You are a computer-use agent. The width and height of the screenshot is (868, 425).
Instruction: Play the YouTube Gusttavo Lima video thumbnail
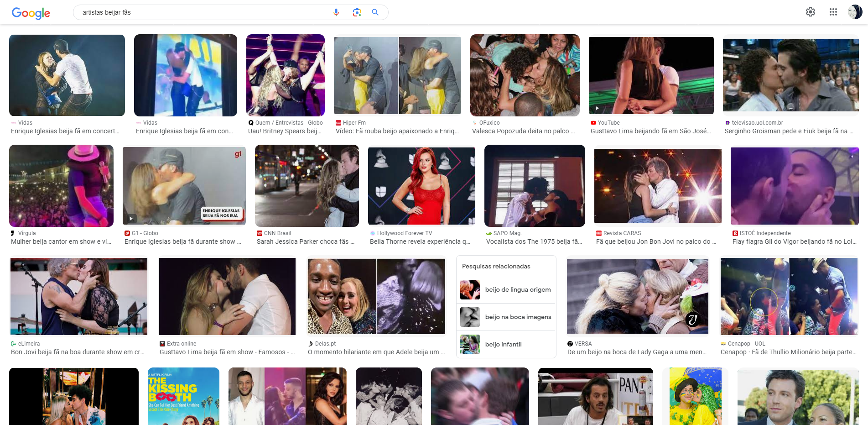click(x=651, y=75)
